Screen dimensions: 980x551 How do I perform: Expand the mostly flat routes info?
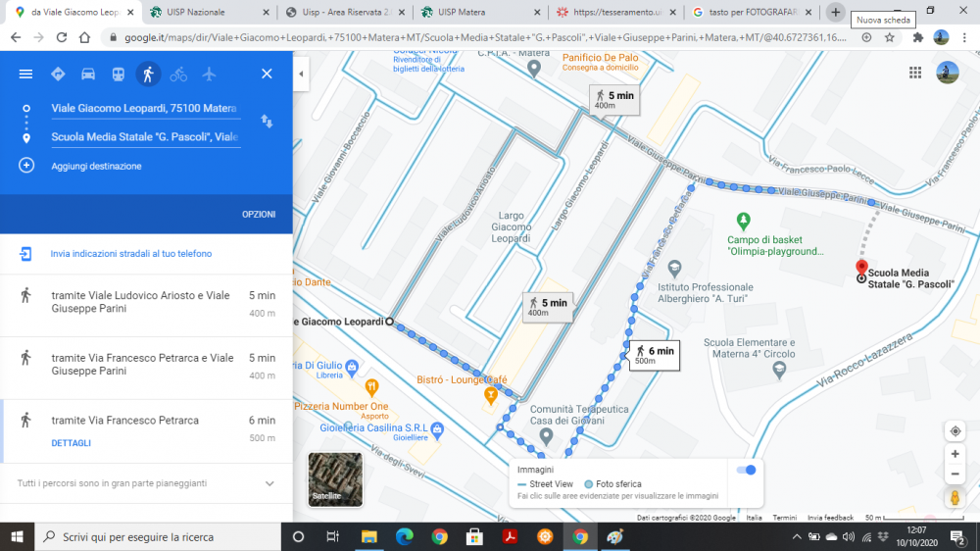click(269, 483)
